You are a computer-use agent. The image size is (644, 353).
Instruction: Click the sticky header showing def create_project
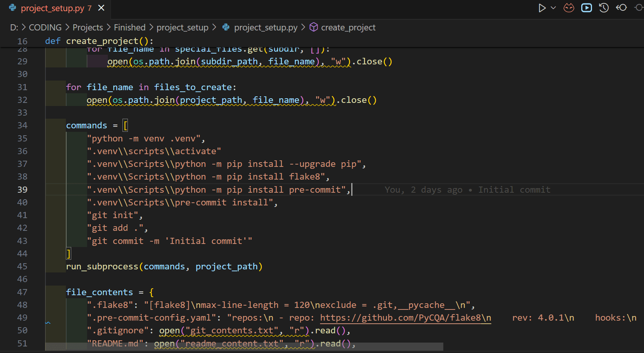click(x=99, y=41)
